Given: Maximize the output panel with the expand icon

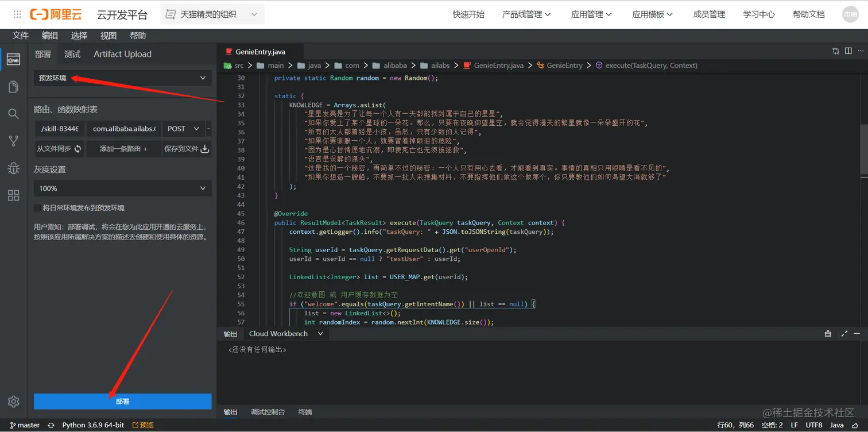Looking at the screenshot, I should [x=844, y=334].
